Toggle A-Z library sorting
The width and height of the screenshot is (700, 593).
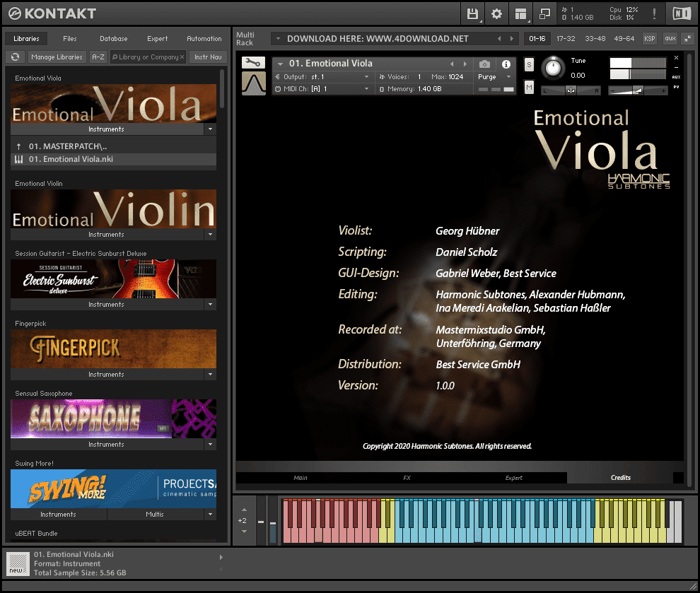click(x=98, y=57)
